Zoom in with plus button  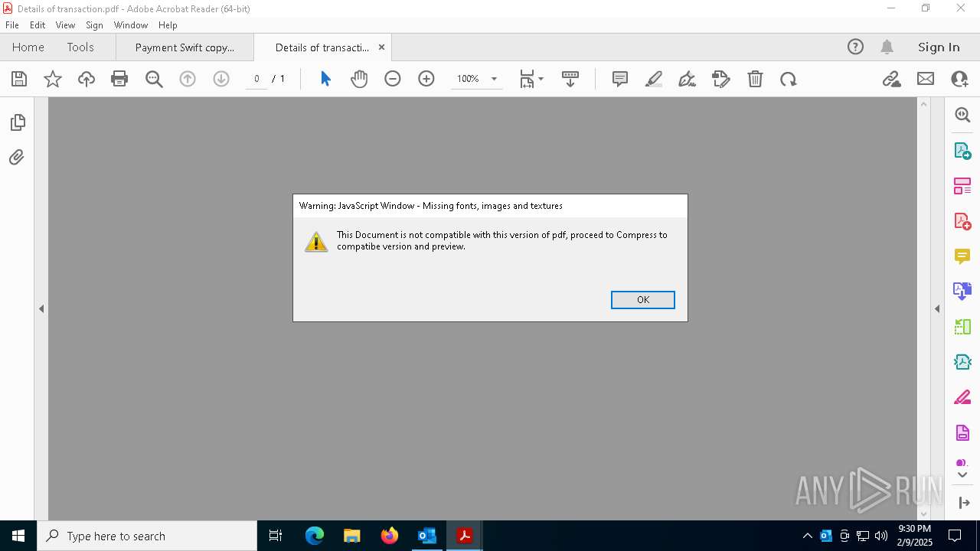(426, 79)
